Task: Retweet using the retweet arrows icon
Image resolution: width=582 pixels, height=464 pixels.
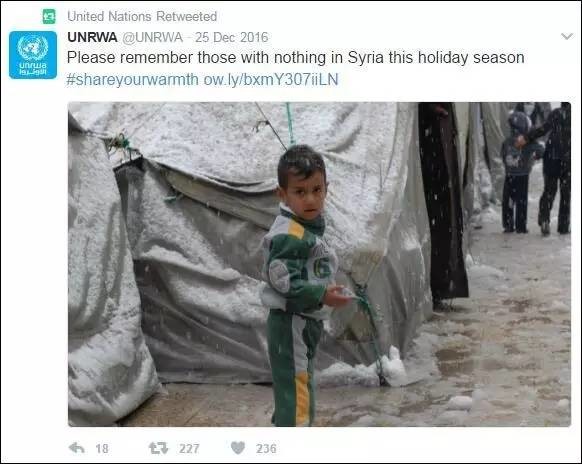Action: [158, 448]
